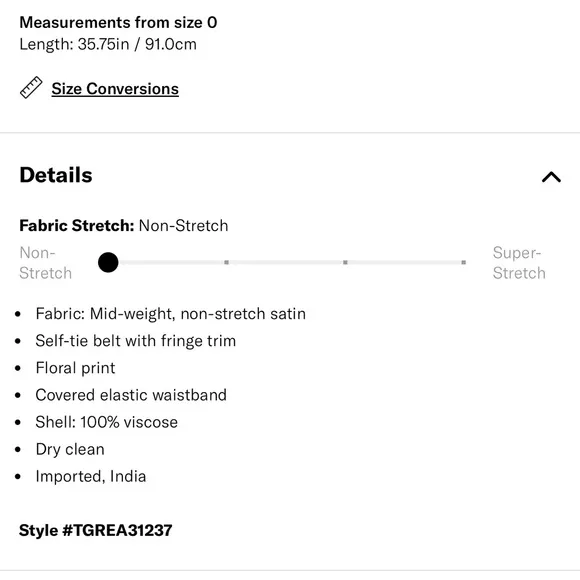Click the Measurements from size 0 heading

tap(118, 23)
